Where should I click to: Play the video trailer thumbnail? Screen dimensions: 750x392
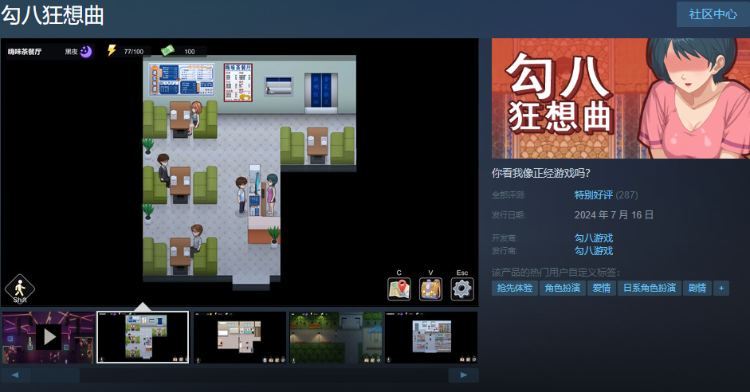(x=48, y=338)
